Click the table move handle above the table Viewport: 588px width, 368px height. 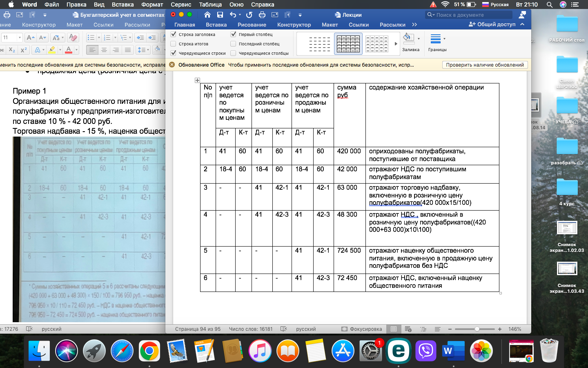(x=197, y=80)
